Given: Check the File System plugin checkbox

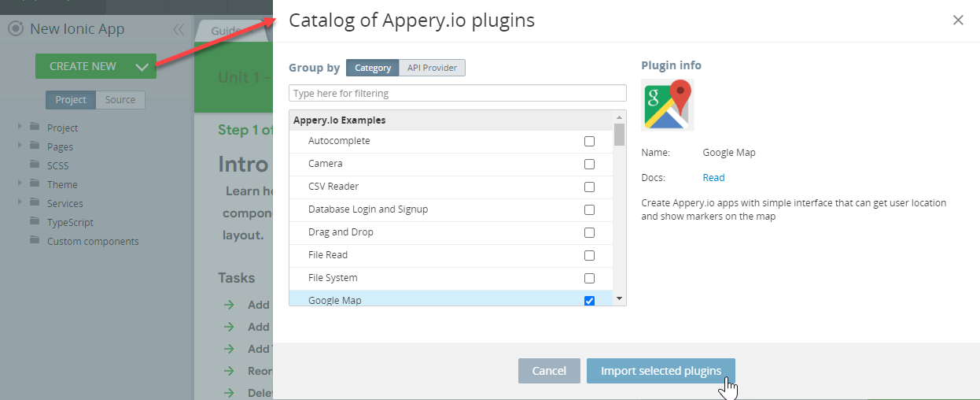Looking at the screenshot, I should [589, 279].
